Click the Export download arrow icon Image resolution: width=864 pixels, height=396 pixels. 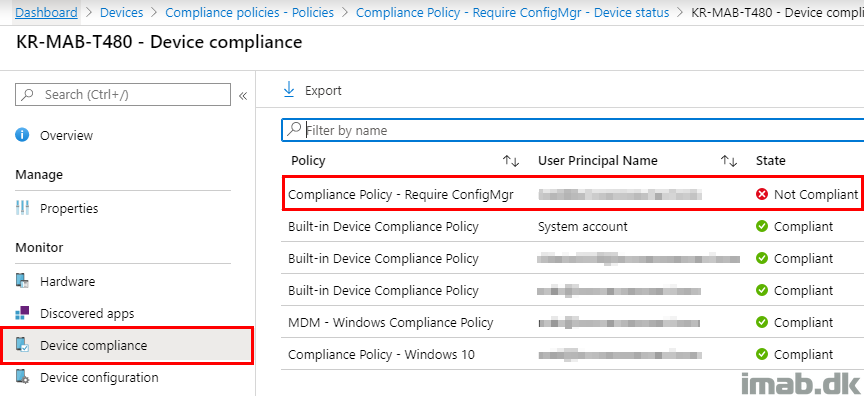(289, 90)
